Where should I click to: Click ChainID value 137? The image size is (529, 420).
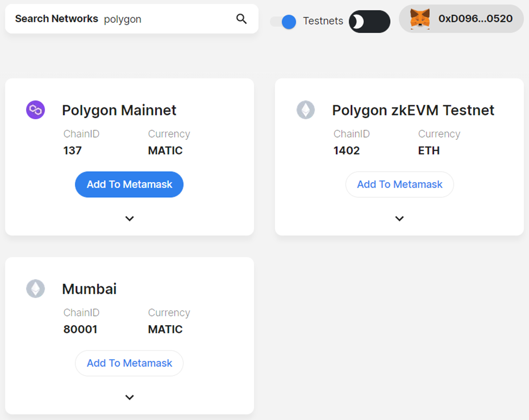pos(73,150)
